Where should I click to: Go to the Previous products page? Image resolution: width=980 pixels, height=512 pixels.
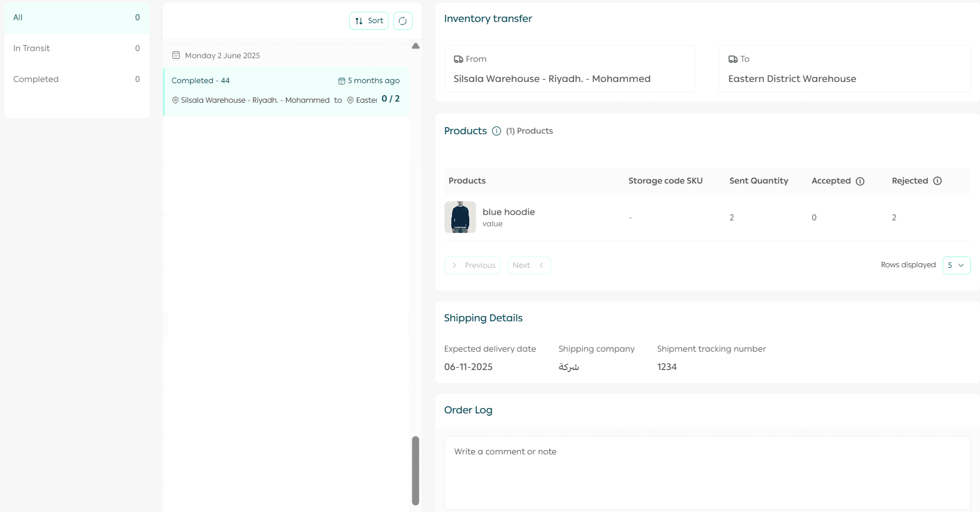pyautogui.click(x=473, y=266)
